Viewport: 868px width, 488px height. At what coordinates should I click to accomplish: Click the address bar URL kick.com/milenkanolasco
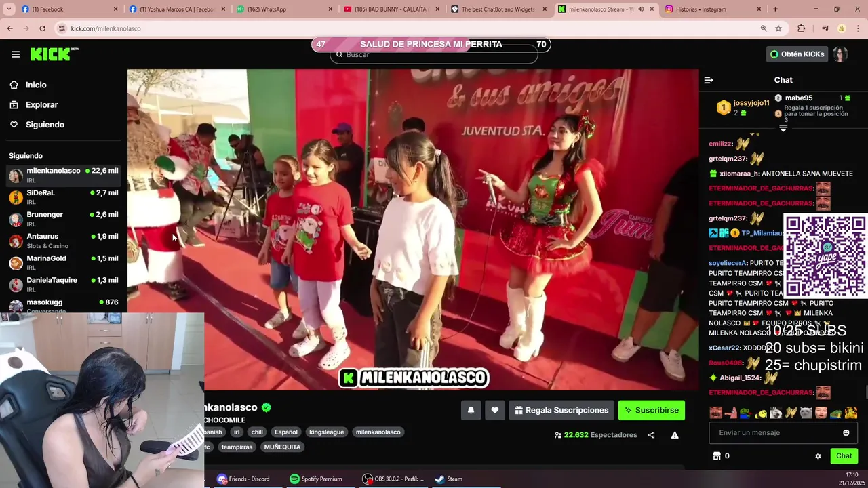(x=106, y=28)
